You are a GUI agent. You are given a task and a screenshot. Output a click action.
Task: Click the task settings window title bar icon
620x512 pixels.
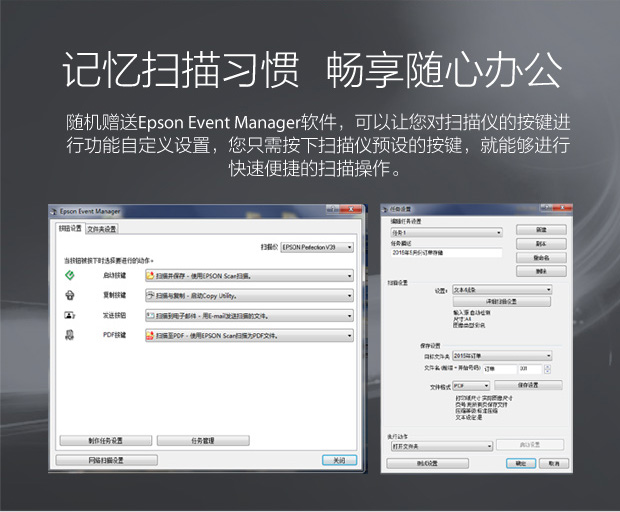[385, 209]
